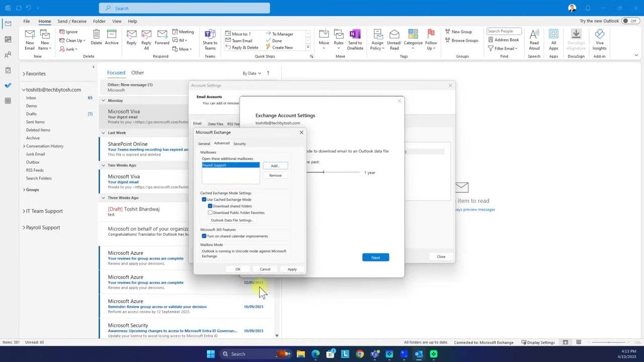Switch to the Send / Receive ribbon tab
The height and width of the screenshot is (362, 644).
pos(71,21)
